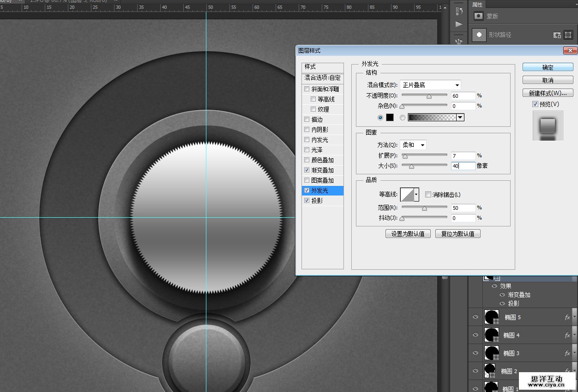Image resolution: width=578 pixels, height=392 pixels.
Task: Select the gradient radio button for glow
Action: tap(403, 118)
